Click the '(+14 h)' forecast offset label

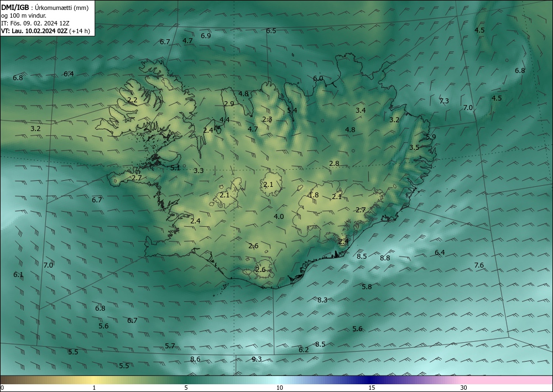(80, 31)
